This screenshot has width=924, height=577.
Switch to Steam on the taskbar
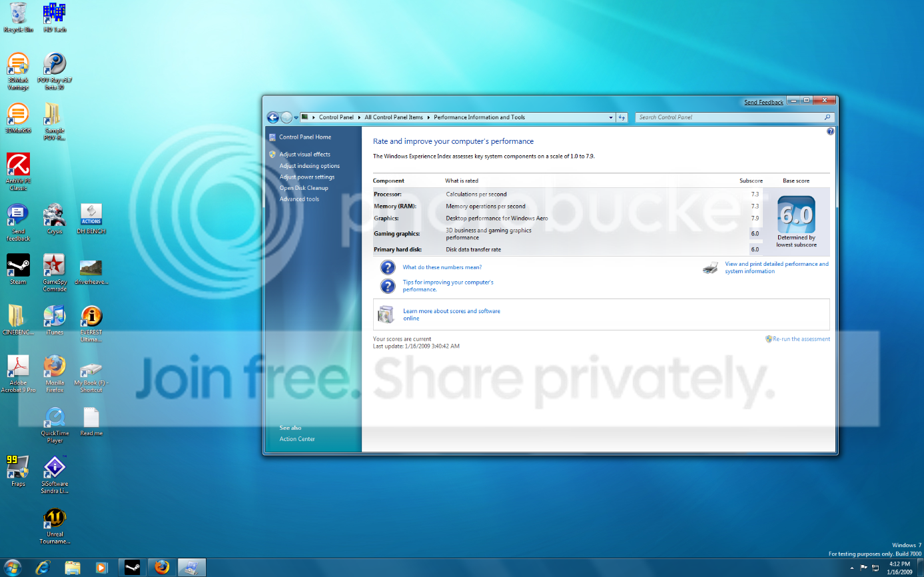click(x=132, y=567)
